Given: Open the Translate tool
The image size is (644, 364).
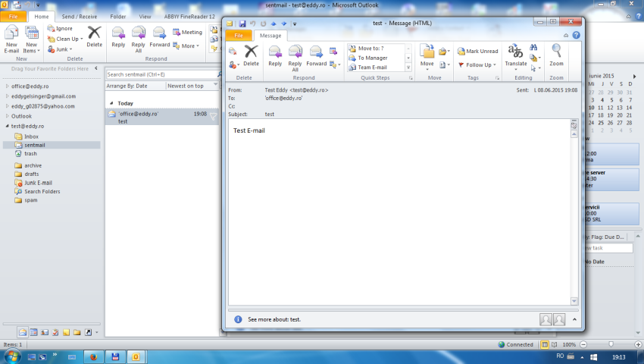Looking at the screenshot, I should 515,58.
